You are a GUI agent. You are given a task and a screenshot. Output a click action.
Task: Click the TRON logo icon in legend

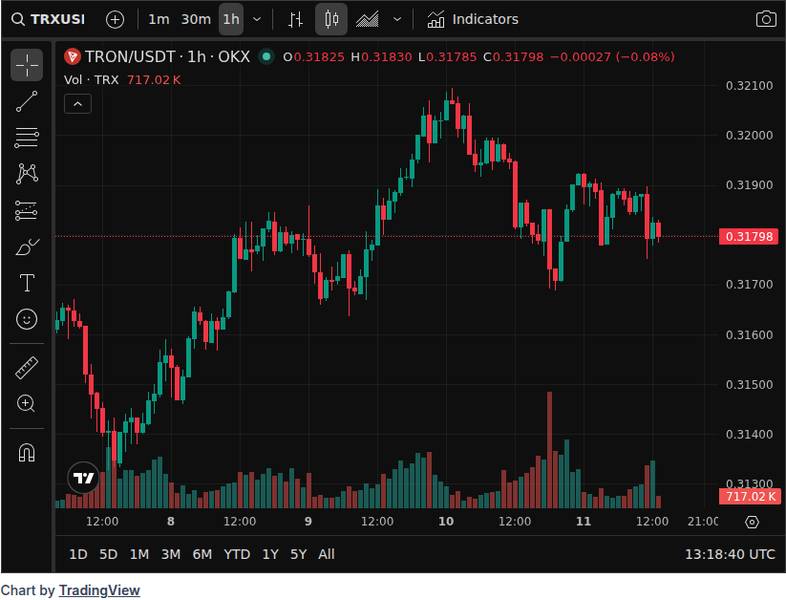click(x=72, y=57)
